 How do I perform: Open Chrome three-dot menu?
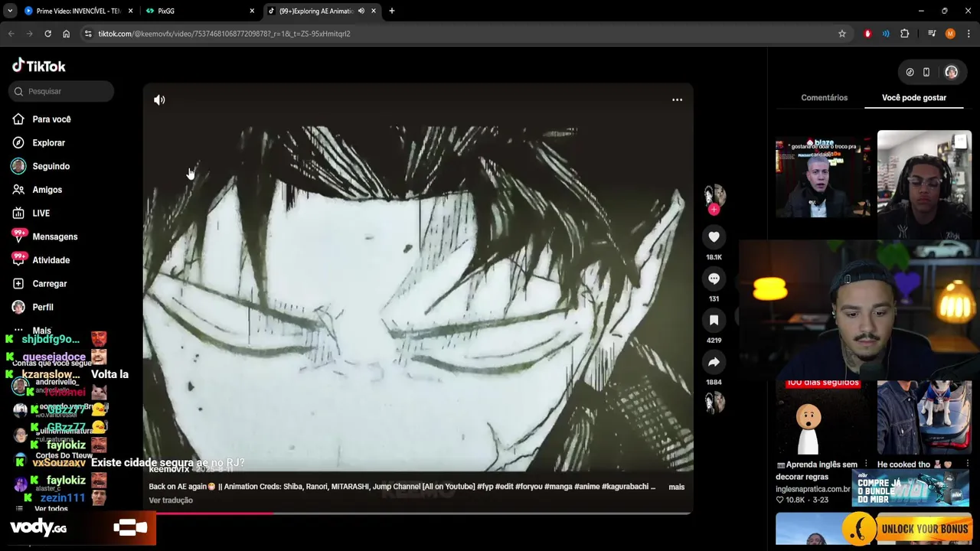(x=969, y=34)
